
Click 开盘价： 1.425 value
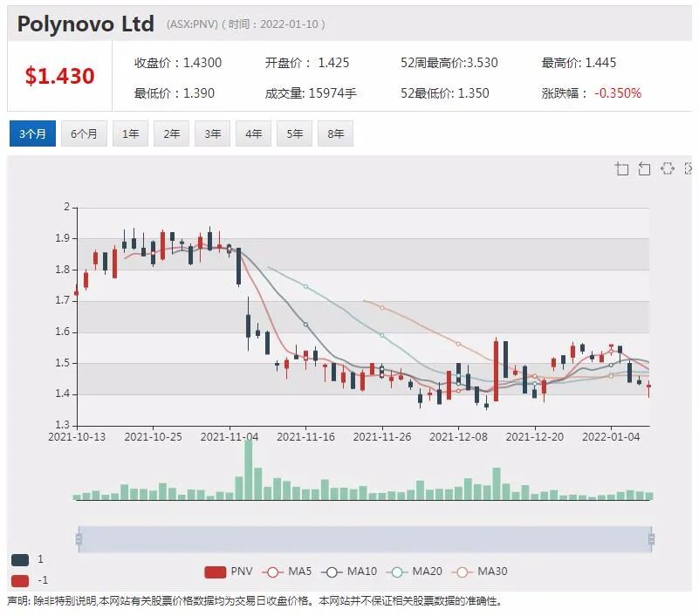[x=307, y=63]
